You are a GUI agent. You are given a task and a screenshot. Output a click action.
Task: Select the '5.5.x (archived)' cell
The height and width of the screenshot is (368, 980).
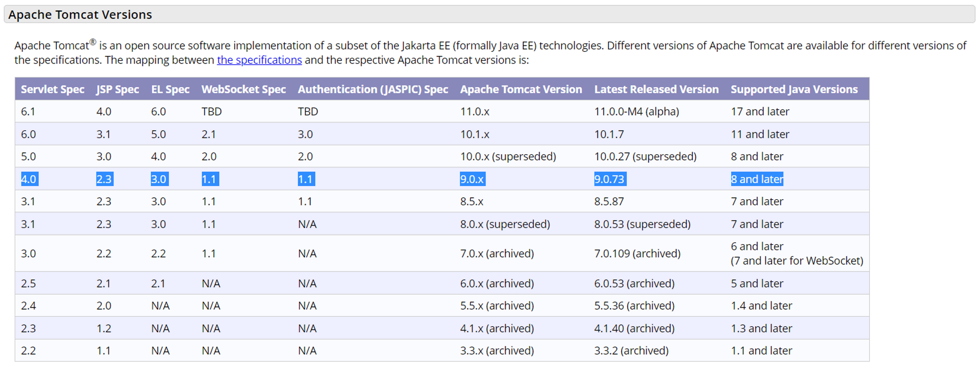(497, 306)
